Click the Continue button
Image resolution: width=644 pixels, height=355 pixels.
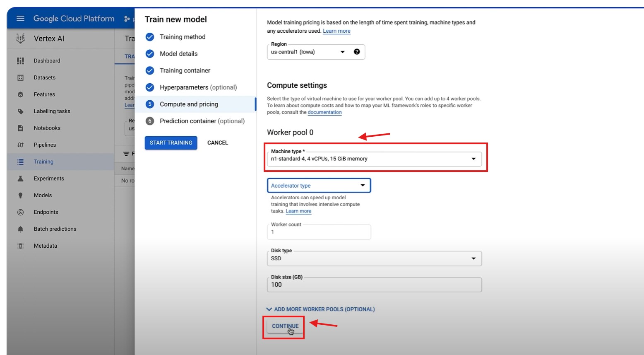pos(285,326)
